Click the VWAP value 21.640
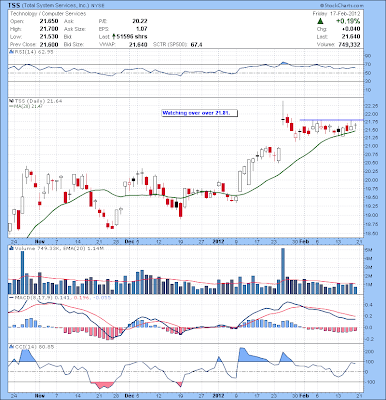The width and height of the screenshot is (386, 400). tap(138, 44)
